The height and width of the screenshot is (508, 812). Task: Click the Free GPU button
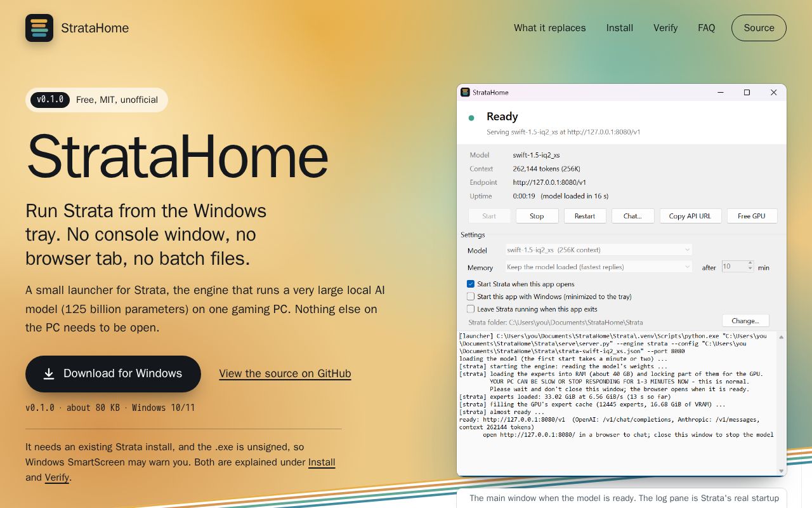752,216
